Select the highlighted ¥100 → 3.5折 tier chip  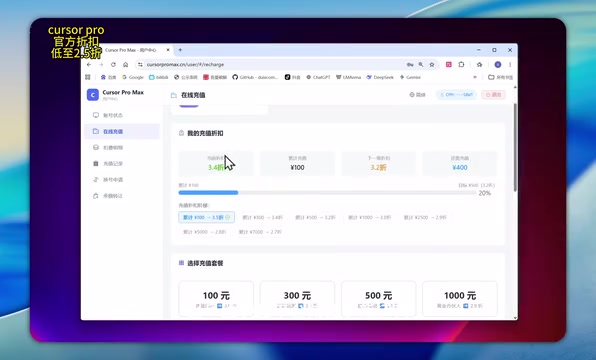point(206,217)
